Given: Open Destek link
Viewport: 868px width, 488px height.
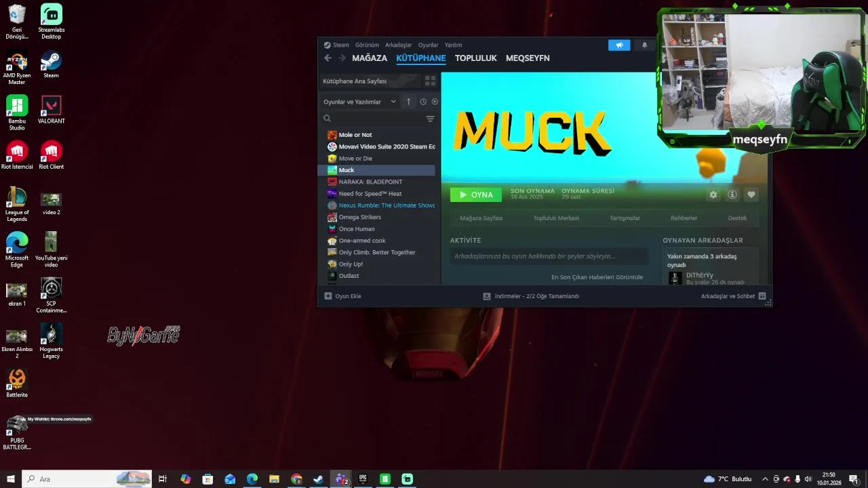Looking at the screenshot, I should pos(737,218).
